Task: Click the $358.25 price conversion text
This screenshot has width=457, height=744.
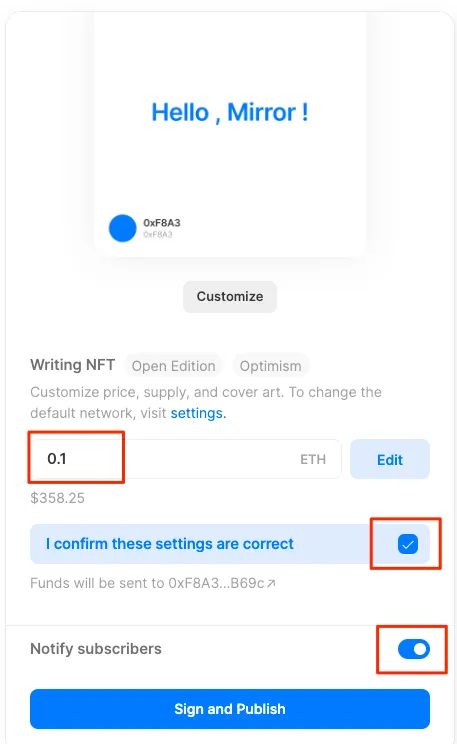Action: click(57, 498)
